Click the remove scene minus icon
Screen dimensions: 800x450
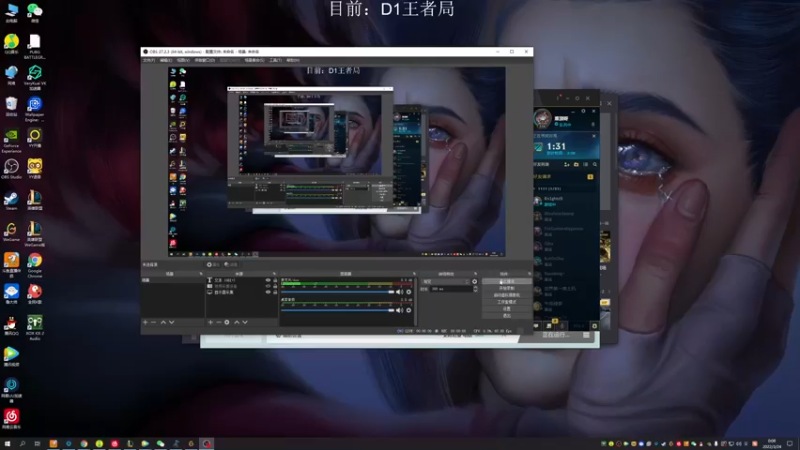(154, 322)
